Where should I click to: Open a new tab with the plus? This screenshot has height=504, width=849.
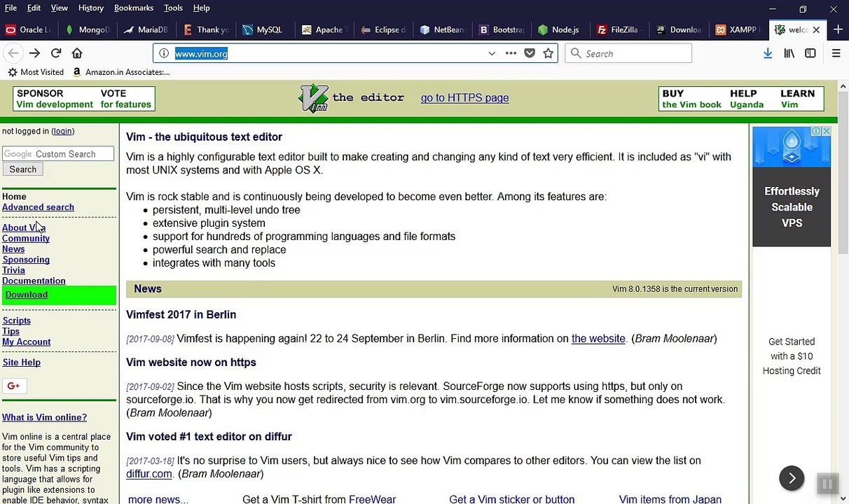click(x=837, y=29)
